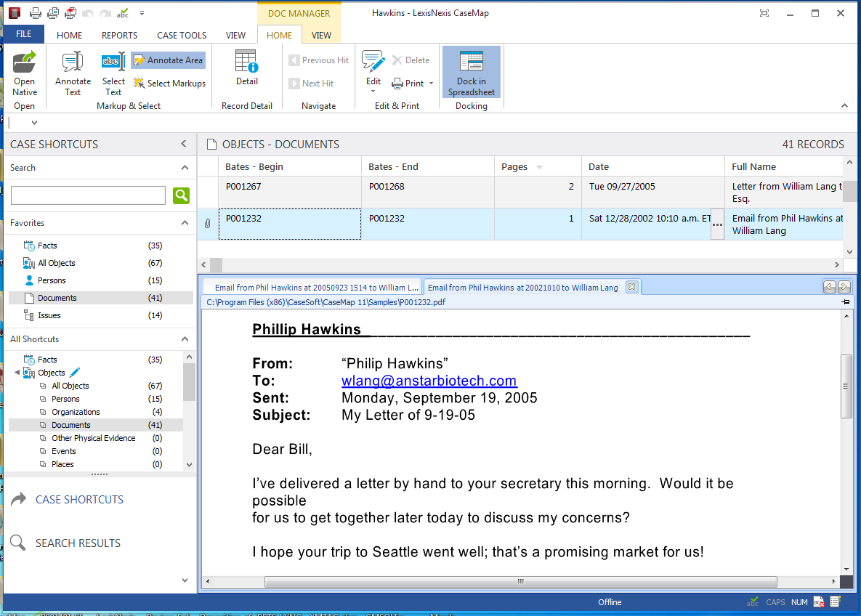Collapse the Case Shortcuts pane

pos(183,144)
